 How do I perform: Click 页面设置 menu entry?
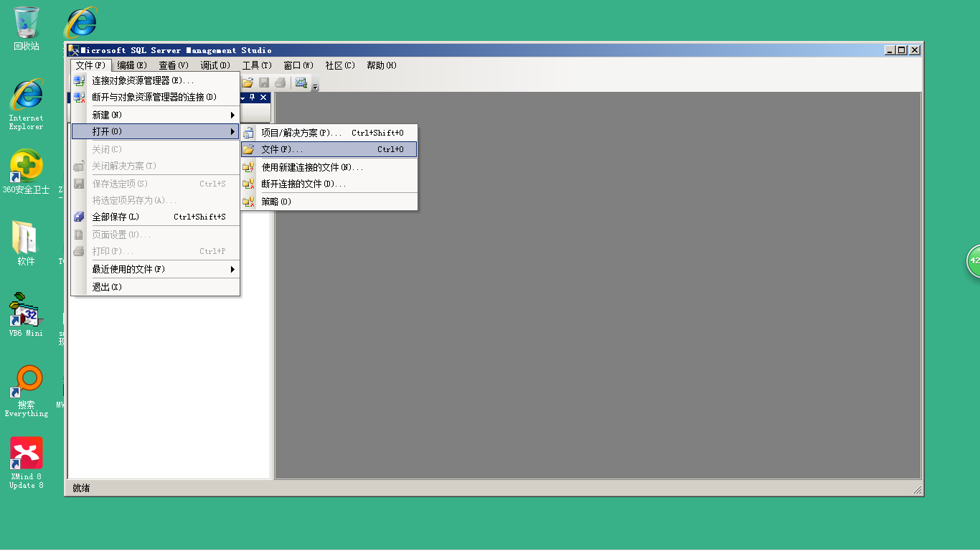coord(156,235)
